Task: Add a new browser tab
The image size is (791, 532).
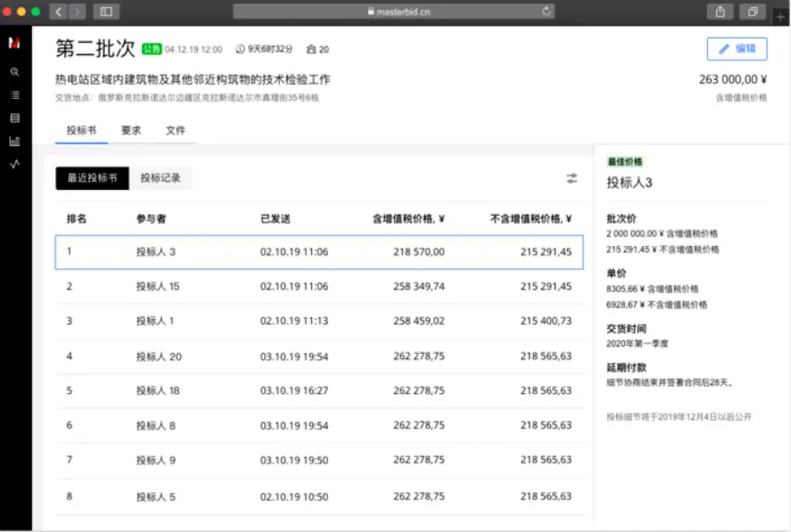Action: [780, 17]
